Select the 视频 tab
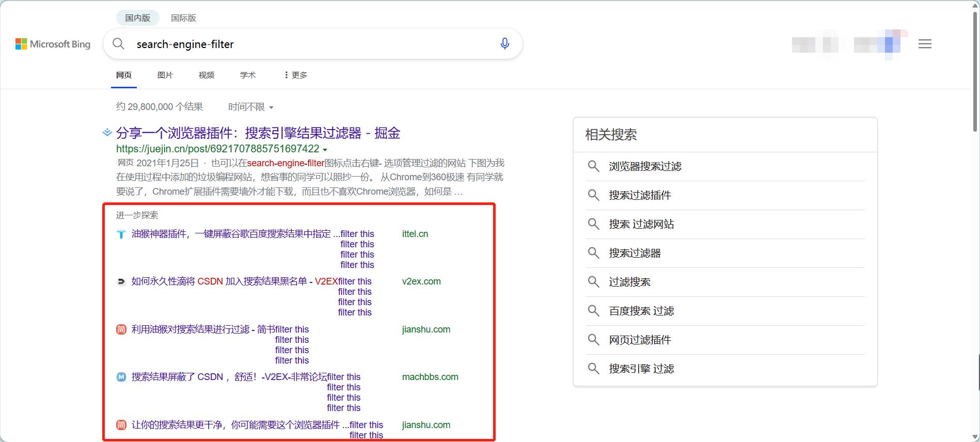980x442 pixels. pos(207,75)
